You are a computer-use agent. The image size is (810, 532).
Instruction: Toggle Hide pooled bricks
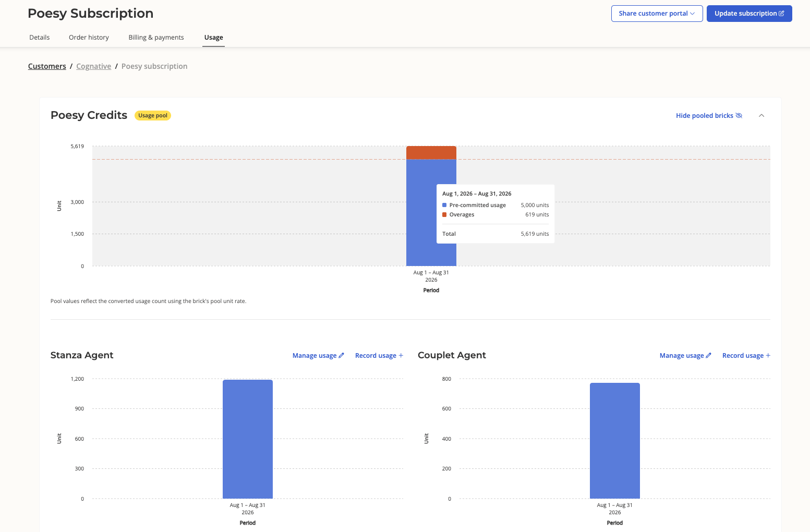[709, 116]
